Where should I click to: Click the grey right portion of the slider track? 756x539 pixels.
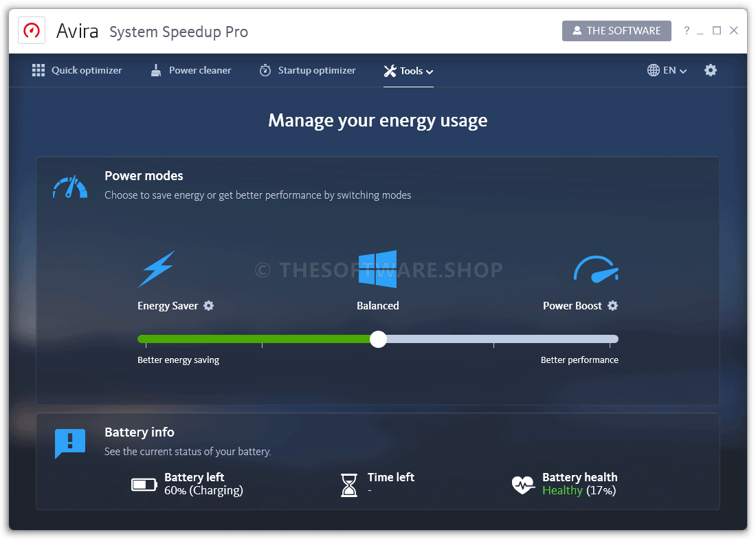502,340
